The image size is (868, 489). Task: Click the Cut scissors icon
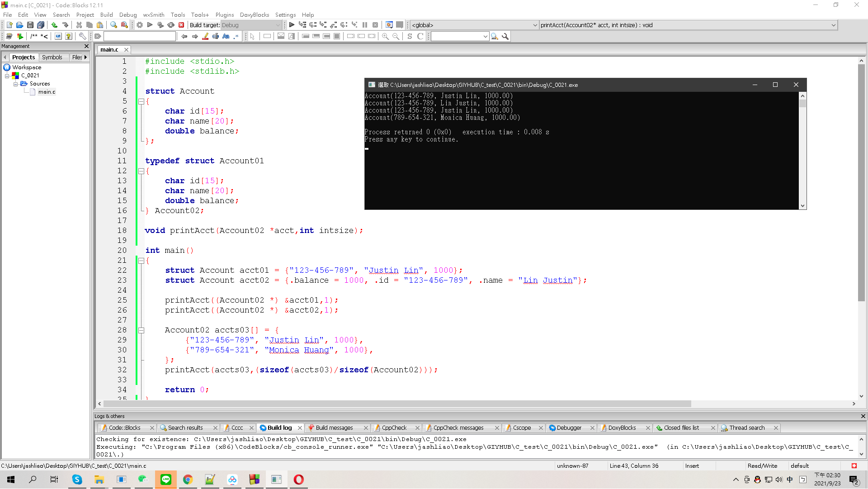pyautogui.click(x=79, y=25)
